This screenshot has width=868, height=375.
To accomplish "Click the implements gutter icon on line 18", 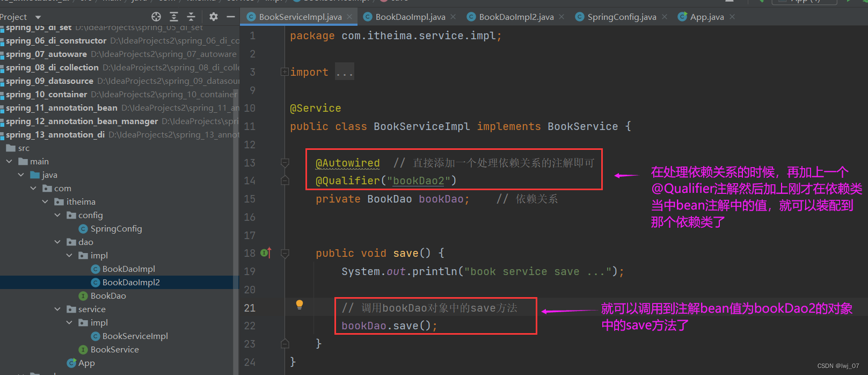I will [x=266, y=253].
